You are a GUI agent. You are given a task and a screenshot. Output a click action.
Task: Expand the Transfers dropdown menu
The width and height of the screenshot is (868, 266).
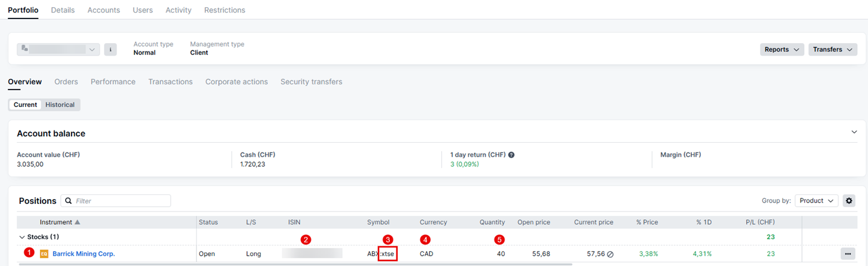click(833, 50)
